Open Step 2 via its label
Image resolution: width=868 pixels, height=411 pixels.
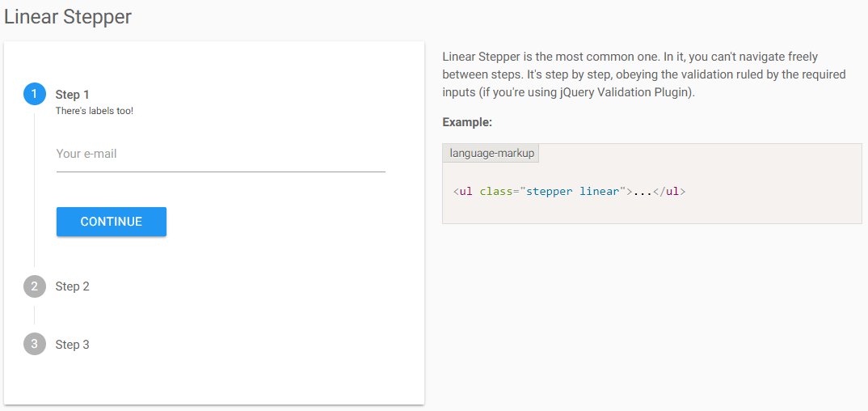click(x=73, y=286)
